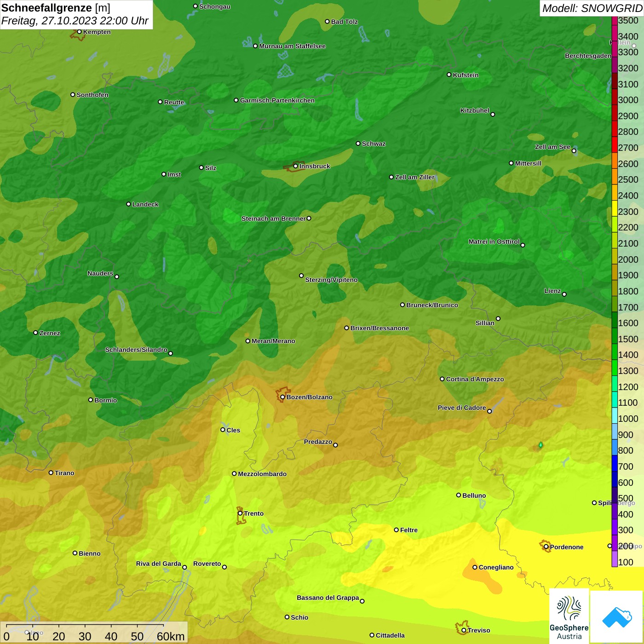
Task: Select the red 2700 m legend swatch
Action: coord(615,144)
